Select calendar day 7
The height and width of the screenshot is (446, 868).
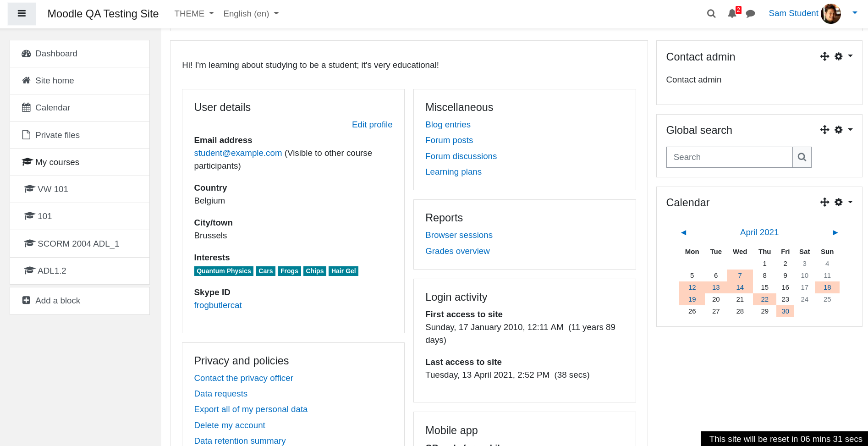(740, 275)
